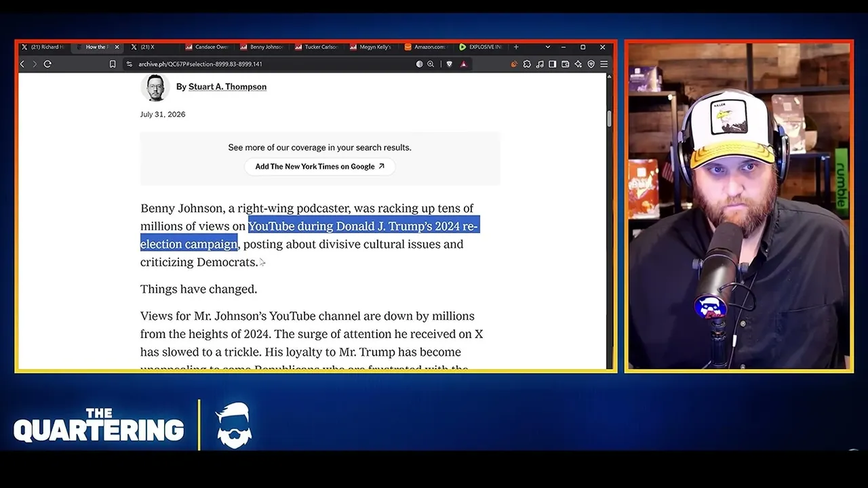Click the 'Things have changed.' paragraph
This screenshot has height=488, width=868.
tap(199, 289)
